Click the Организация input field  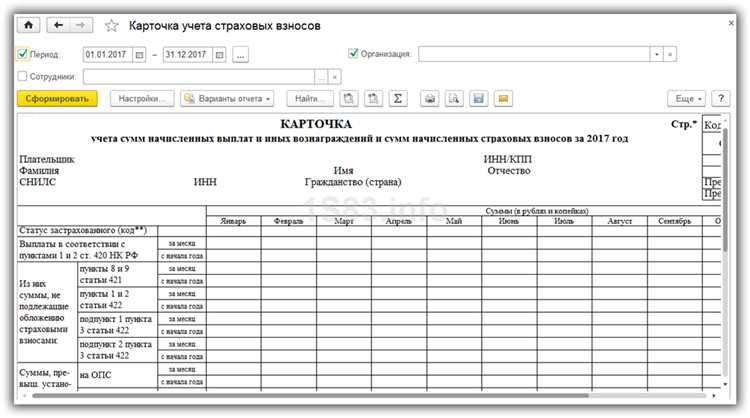click(534, 54)
